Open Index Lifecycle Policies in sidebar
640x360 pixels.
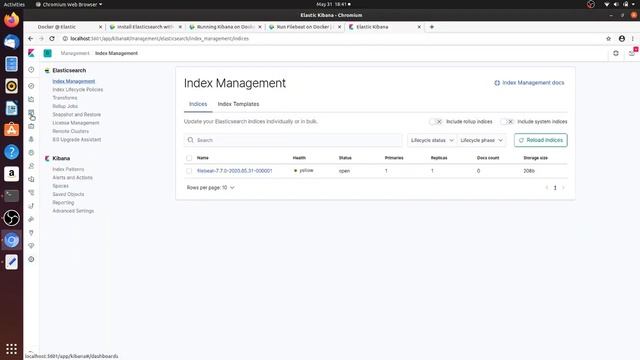78,89
